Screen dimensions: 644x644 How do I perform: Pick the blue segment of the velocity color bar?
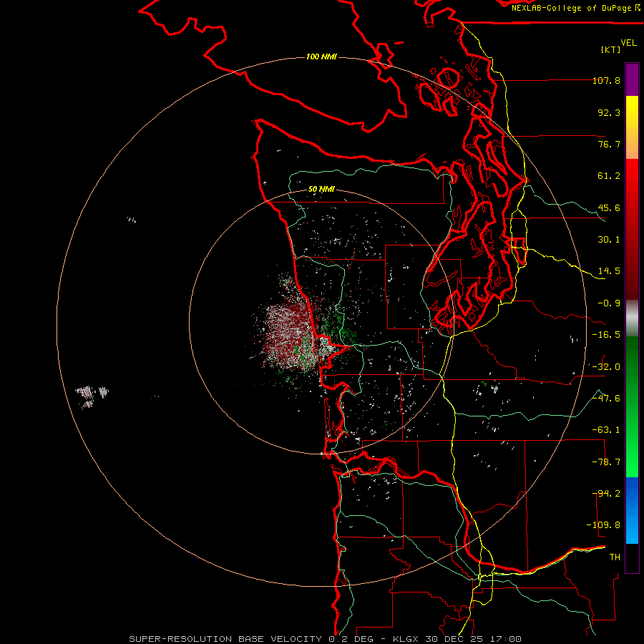coord(632,510)
